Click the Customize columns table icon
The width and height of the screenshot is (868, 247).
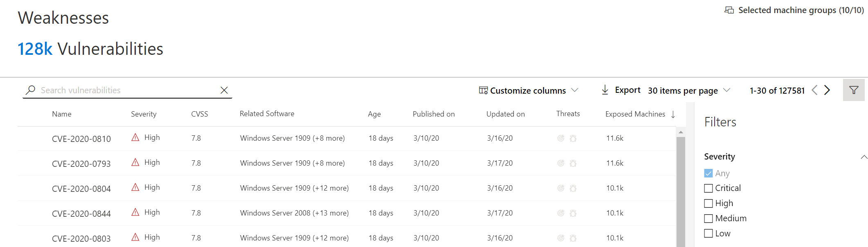(483, 90)
